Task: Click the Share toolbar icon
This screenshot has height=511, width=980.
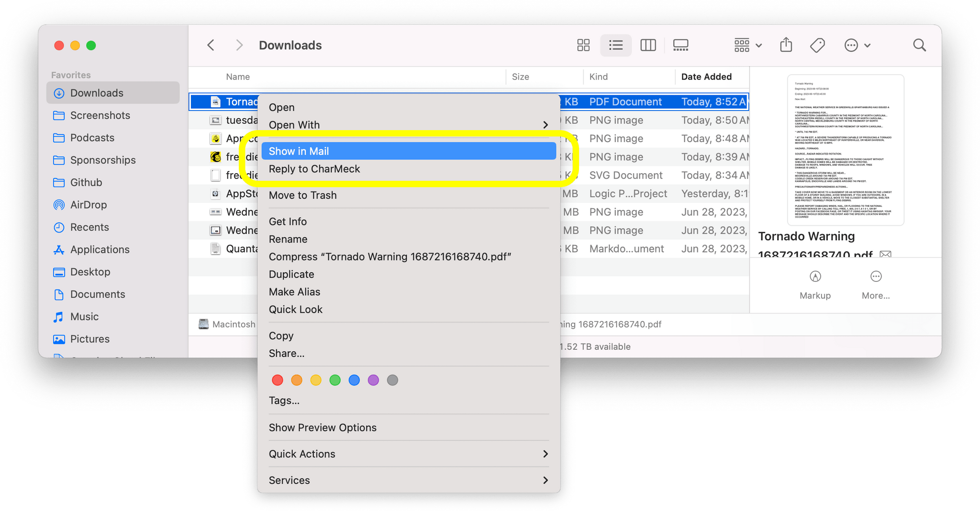Action: [786, 45]
